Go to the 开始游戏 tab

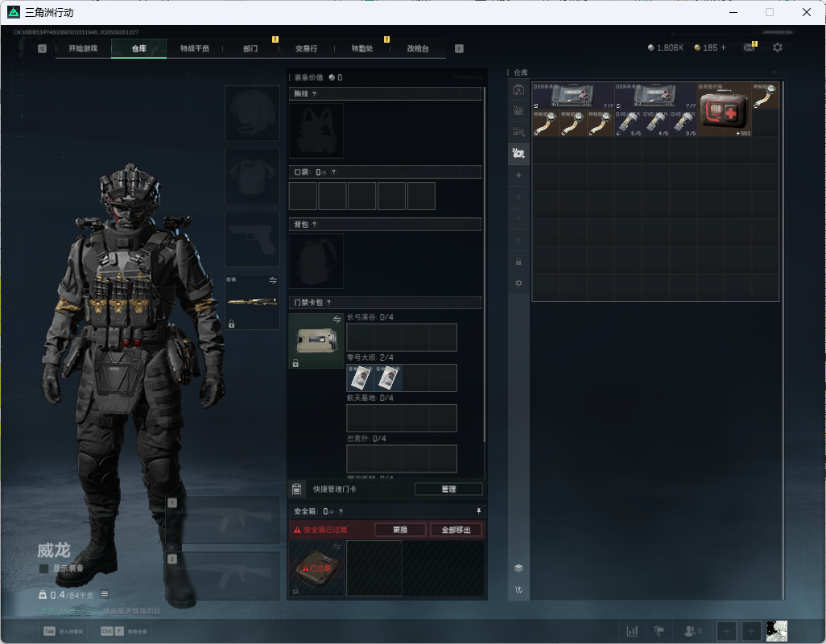point(83,48)
